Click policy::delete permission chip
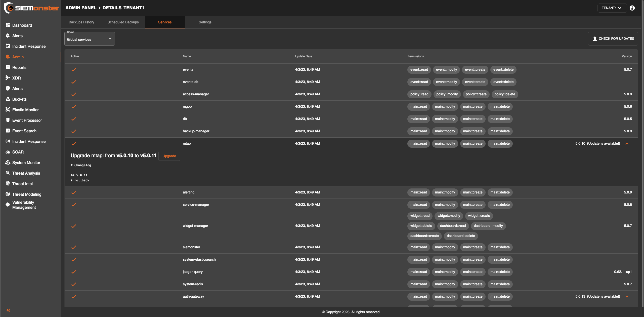This screenshot has width=644, height=317. (x=505, y=94)
